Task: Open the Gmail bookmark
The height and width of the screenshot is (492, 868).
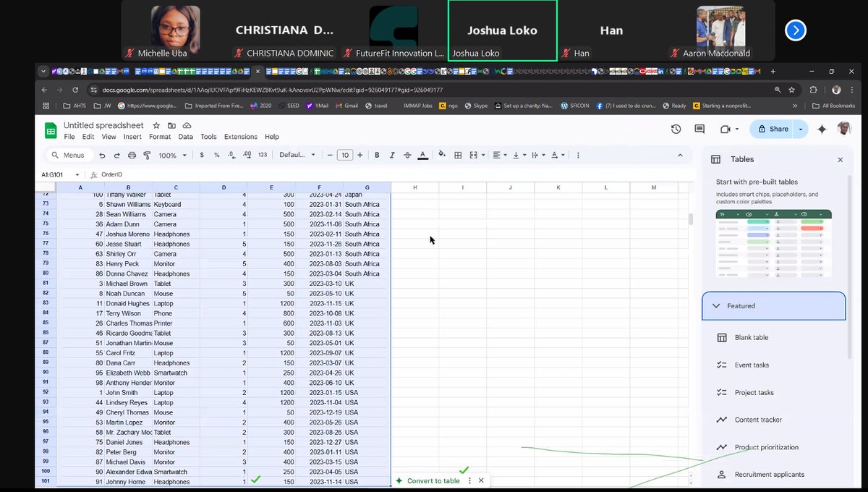Action: [x=346, y=106]
